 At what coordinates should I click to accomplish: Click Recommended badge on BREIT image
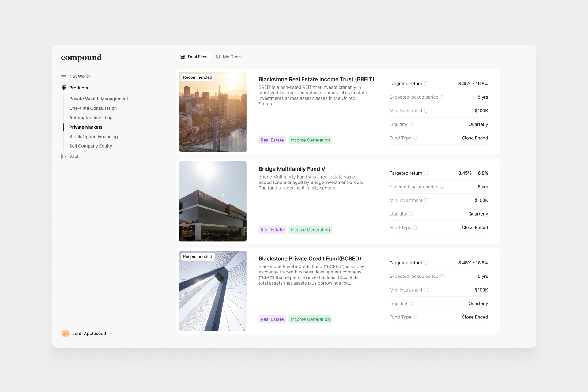[198, 77]
